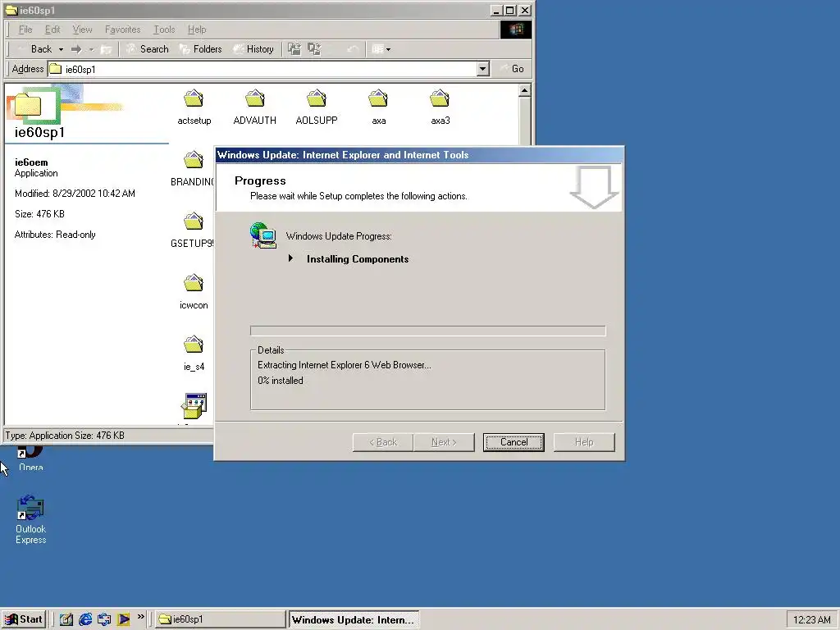
Task: Select the axa folder
Action: (x=378, y=107)
